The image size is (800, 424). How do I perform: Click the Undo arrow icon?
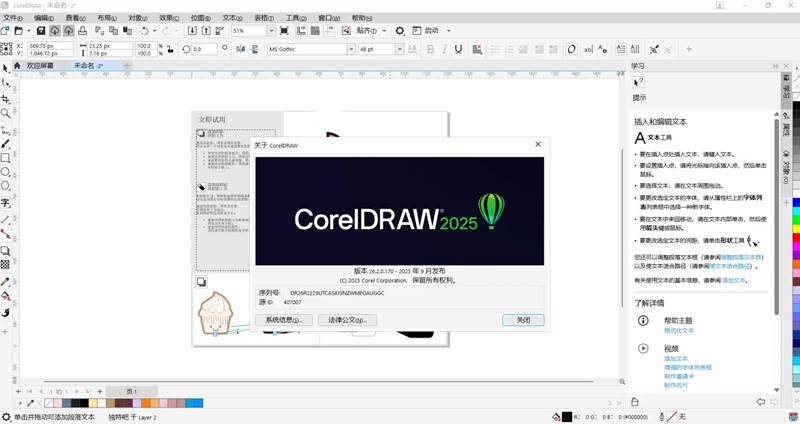click(x=144, y=31)
